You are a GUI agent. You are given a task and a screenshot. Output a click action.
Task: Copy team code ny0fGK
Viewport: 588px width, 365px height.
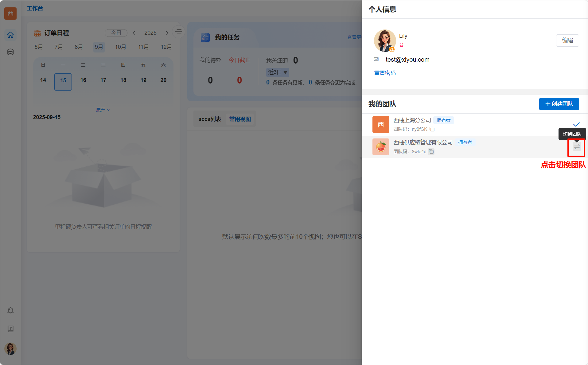tap(432, 129)
